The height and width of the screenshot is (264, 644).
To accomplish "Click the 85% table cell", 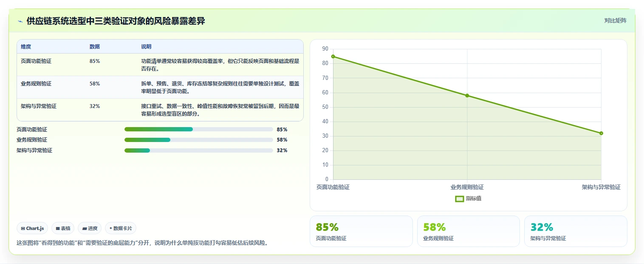I will click(x=95, y=61).
